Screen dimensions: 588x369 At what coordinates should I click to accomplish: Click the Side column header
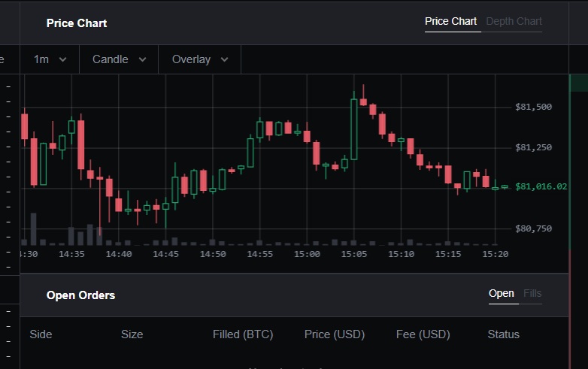[41, 334]
